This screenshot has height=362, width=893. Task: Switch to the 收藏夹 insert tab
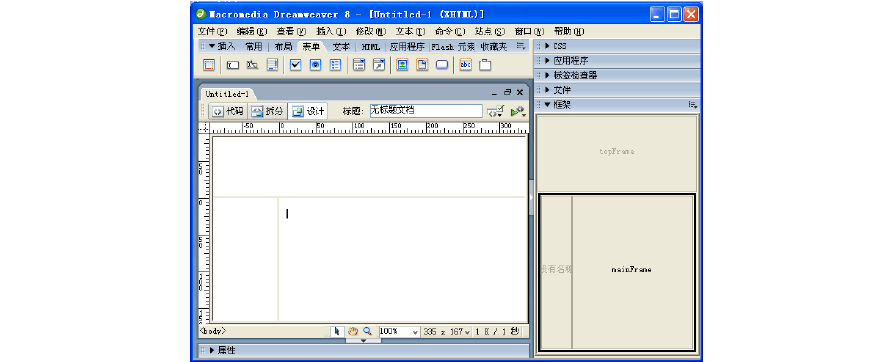[x=494, y=47]
